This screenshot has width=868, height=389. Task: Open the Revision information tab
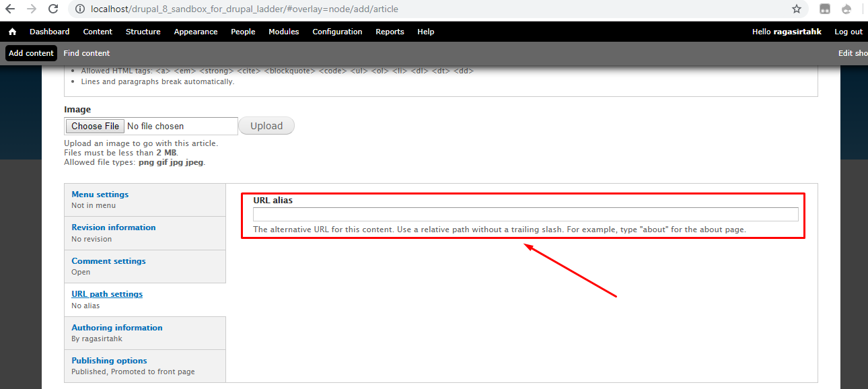point(113,227)
